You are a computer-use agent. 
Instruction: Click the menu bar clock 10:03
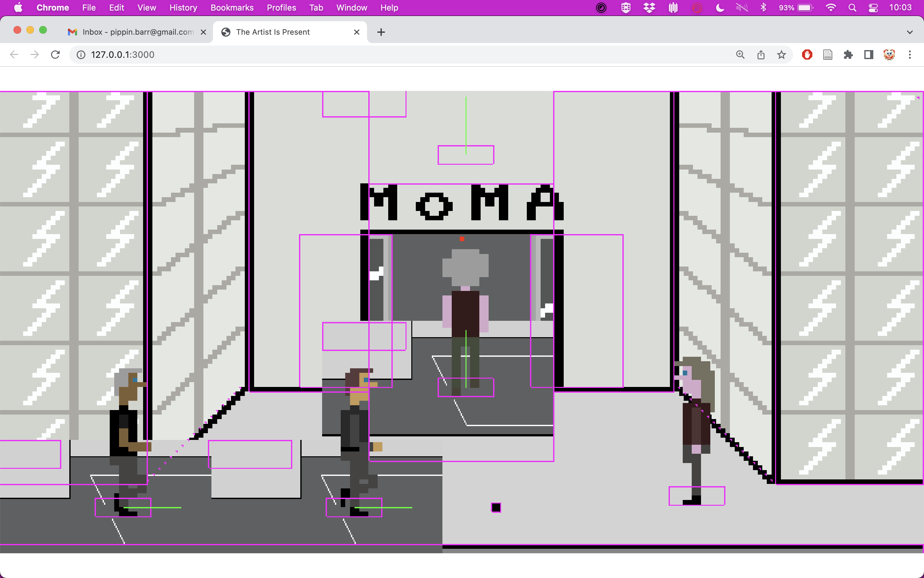tap(900, 8)
